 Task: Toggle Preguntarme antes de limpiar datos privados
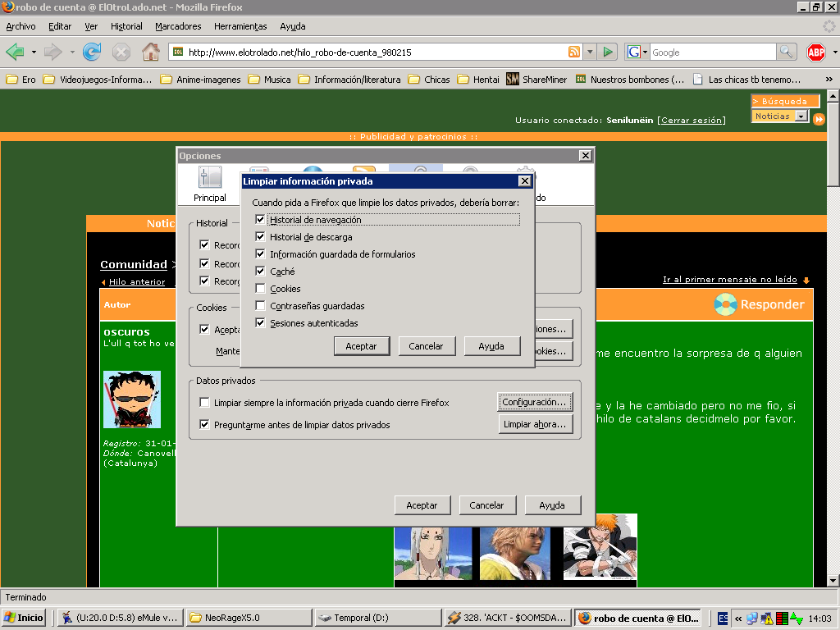coord(204,424)
